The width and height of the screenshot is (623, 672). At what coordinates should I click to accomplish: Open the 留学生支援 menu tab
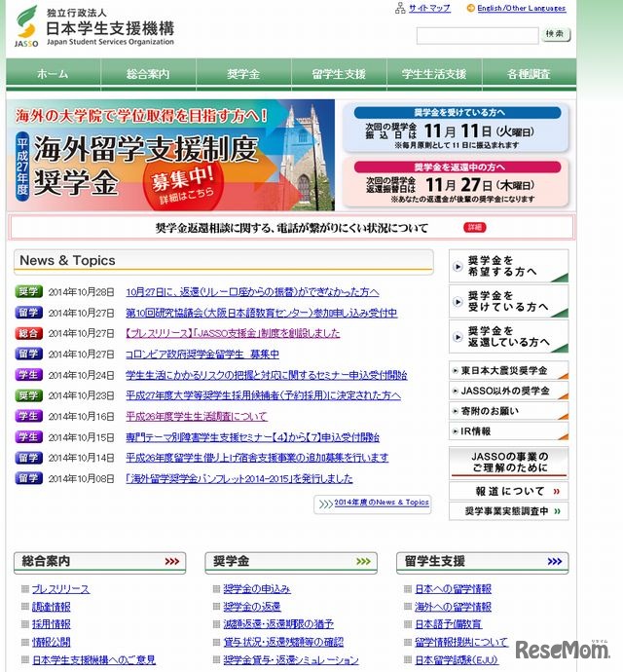[x=339, y=74]
